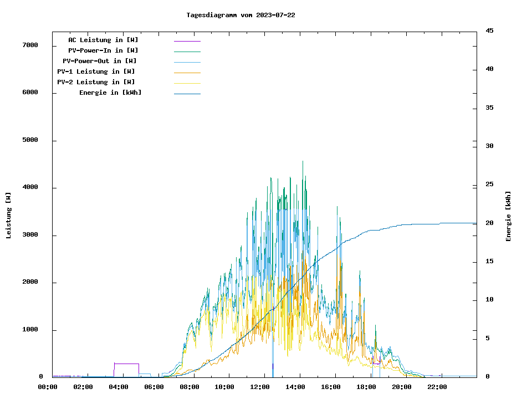Click the legend line sample for Energie
This screenshot has height=399, width=532.
[x=187, y=94]
